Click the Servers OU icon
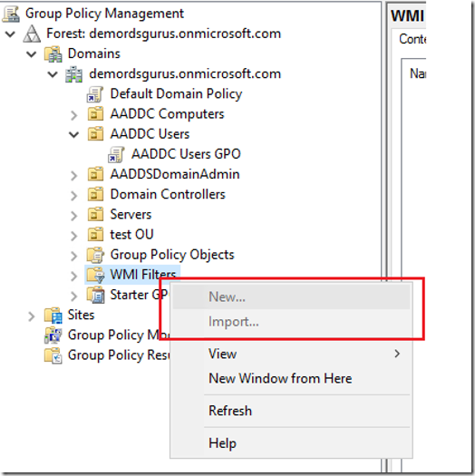 [95, 214]
